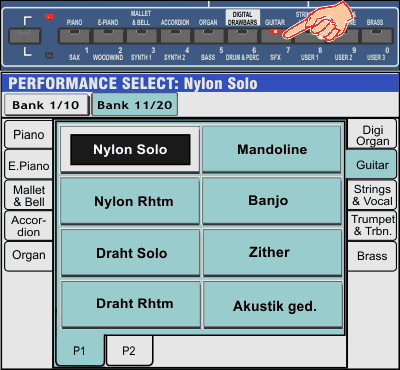Open the Digi Organ category

[372, 135]
